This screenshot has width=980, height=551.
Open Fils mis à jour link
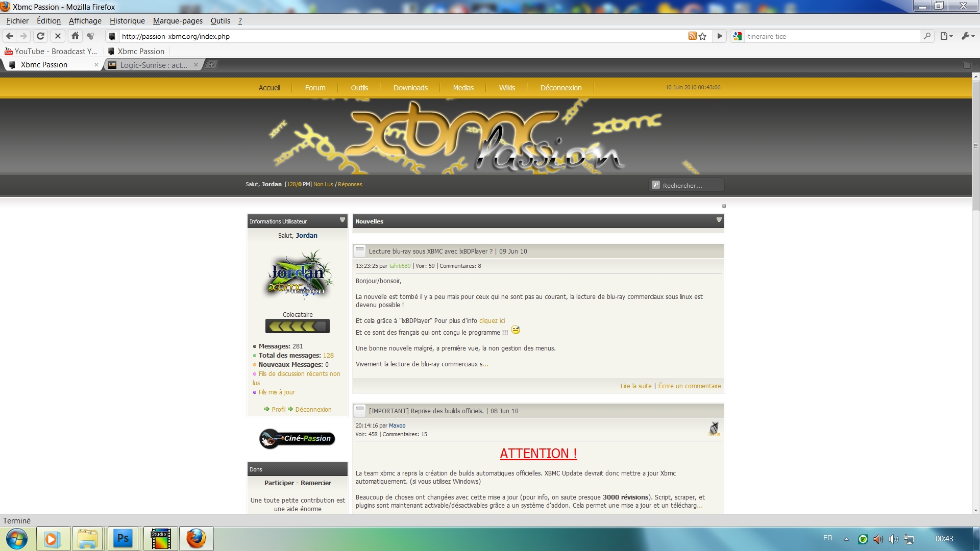(277, 392)
